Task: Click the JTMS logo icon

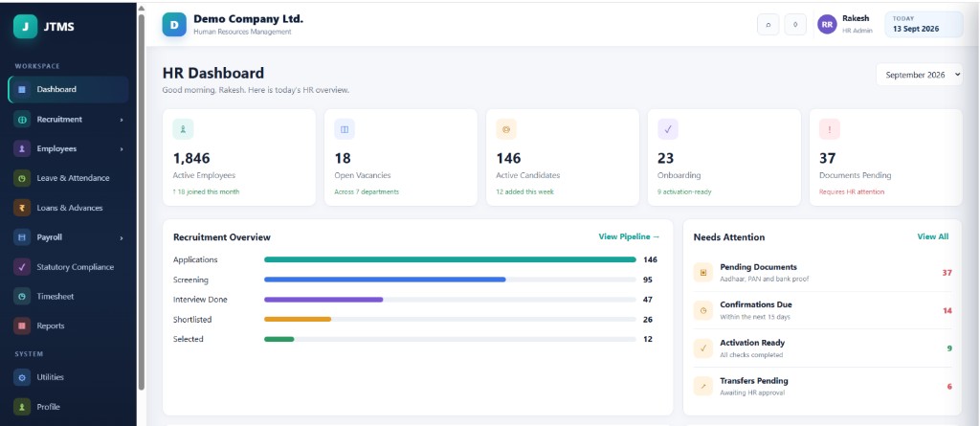Action: tap(25, 27)
